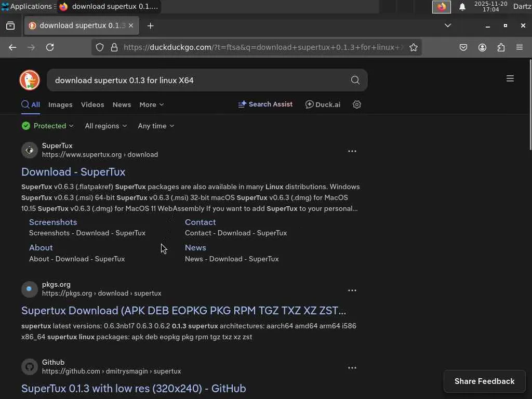Open the News sitelink under SuperTux
This screenshot has width=532, height=399.
coord(195,248)
